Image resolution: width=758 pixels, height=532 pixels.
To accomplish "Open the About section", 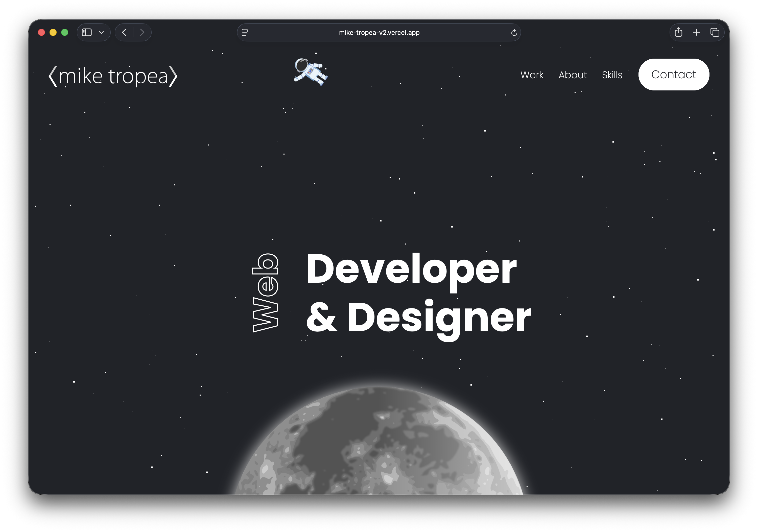I will coord(573,75).
